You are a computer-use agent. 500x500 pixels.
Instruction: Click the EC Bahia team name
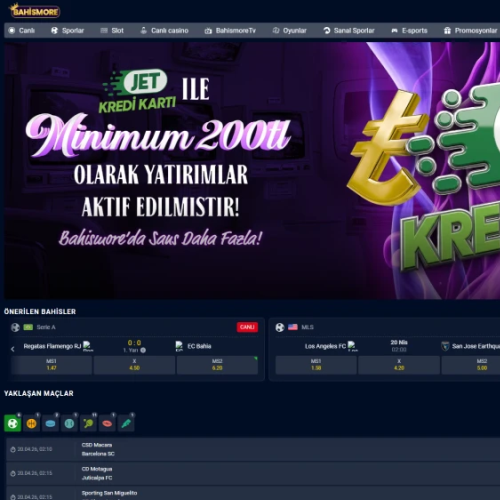click(199, 346)
